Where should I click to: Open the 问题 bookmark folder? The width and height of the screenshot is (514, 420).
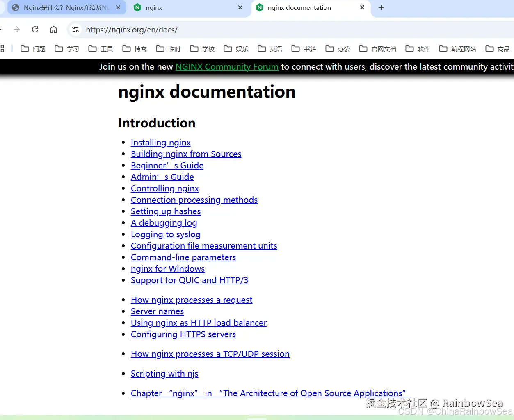point(33,49)
